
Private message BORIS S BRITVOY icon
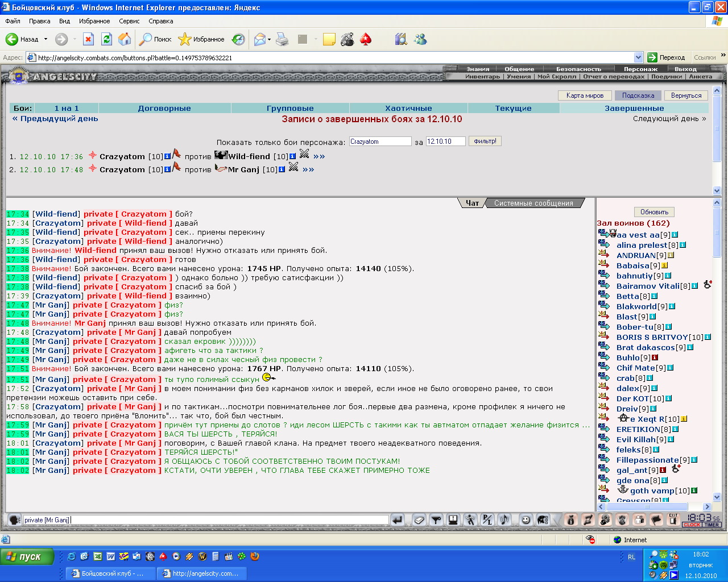click(604, 336)
